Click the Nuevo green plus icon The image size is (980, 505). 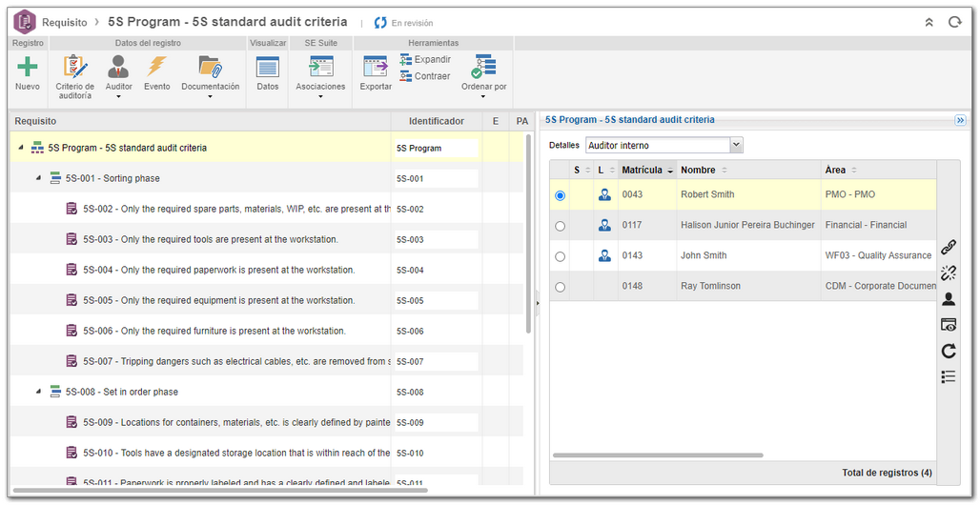pos(27,67)
